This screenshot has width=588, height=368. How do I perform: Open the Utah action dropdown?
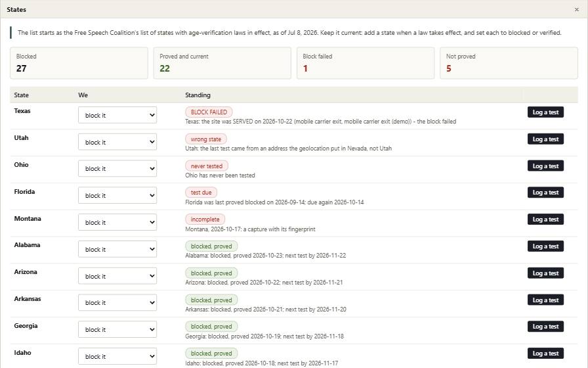(x=117, y=142)
